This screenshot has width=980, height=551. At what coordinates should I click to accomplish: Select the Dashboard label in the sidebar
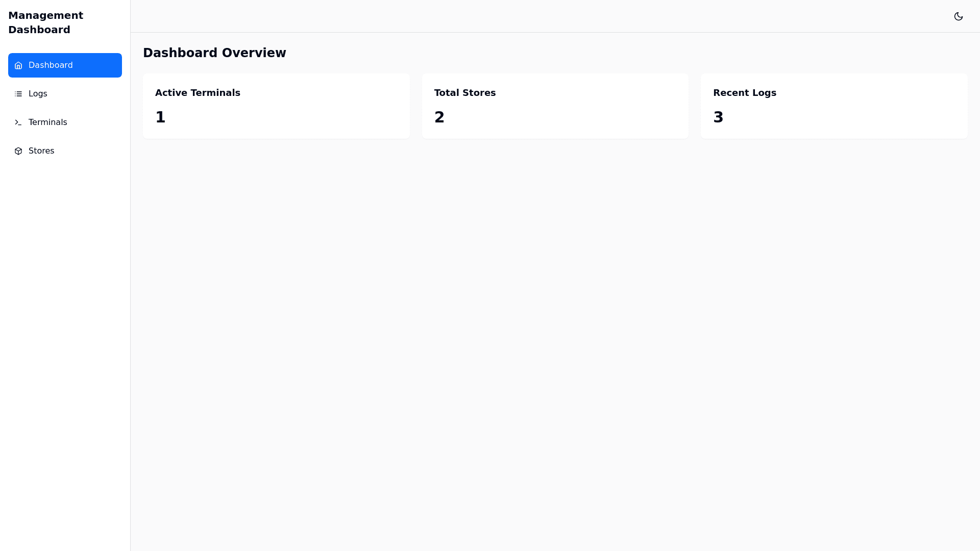51,65
